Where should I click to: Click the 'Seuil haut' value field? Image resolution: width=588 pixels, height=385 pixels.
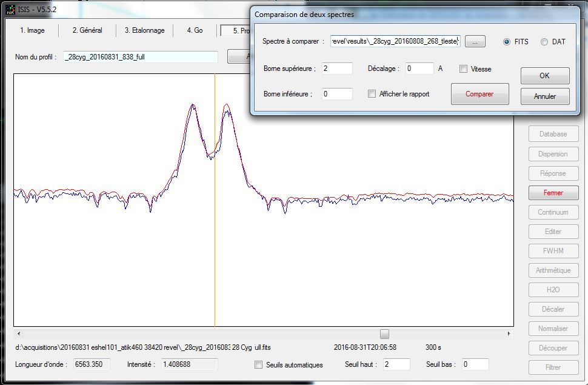pyautogui.click(x=395, y=364)
